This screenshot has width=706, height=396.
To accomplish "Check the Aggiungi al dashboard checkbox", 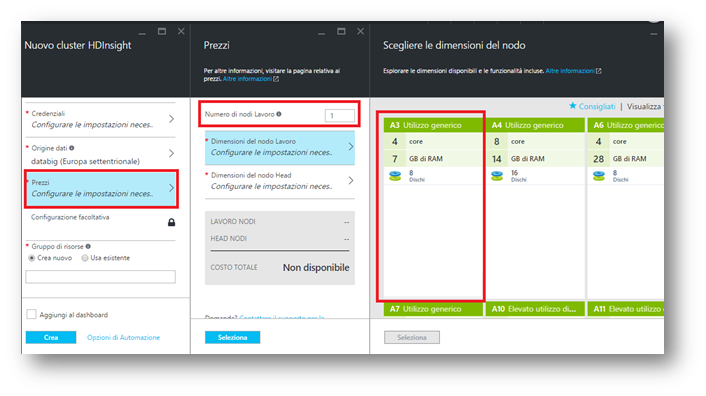I will pyautogui.click(x=31, y=314).
